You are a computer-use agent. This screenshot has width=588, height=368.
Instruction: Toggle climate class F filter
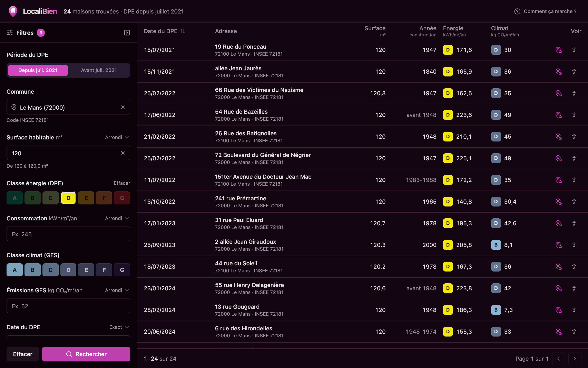pyautogui.click(x=104, y=270)
